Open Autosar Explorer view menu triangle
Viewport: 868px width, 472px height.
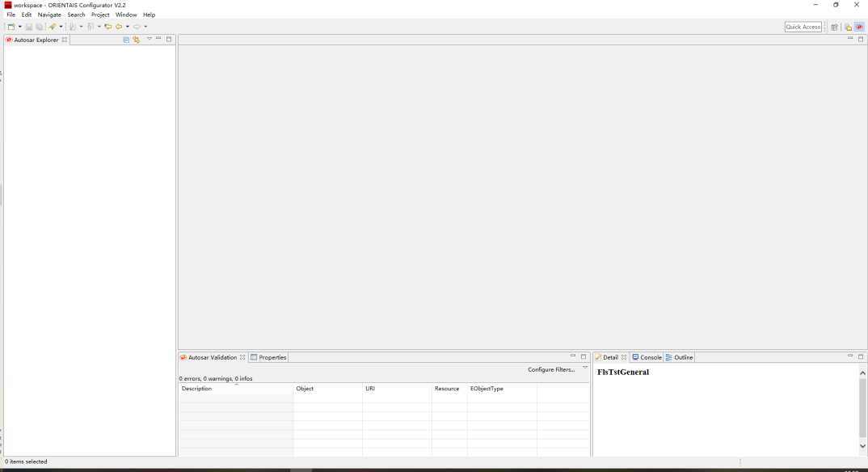tap(150, 39)
